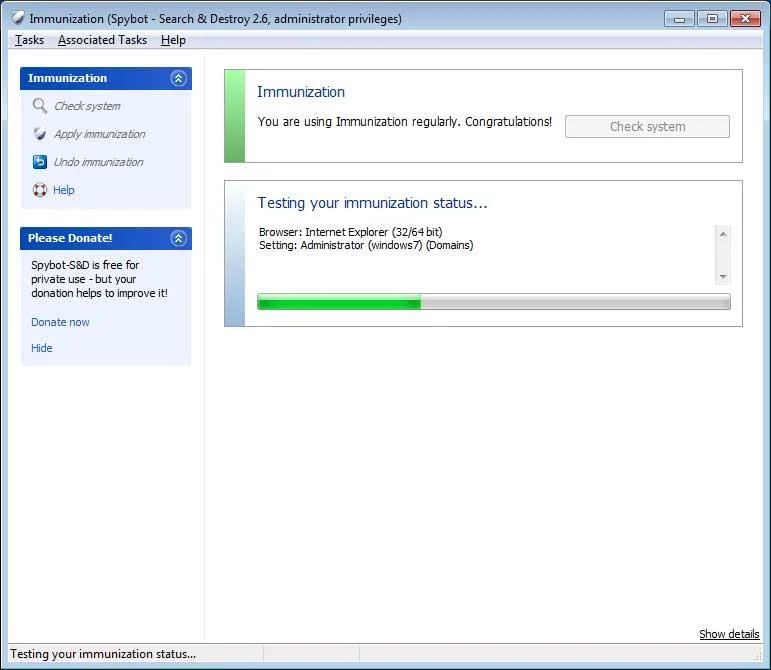Viewport: 771px width, 670px height.
Task: Select Apply immunization in the sidebar
Action: pos(100,134)
